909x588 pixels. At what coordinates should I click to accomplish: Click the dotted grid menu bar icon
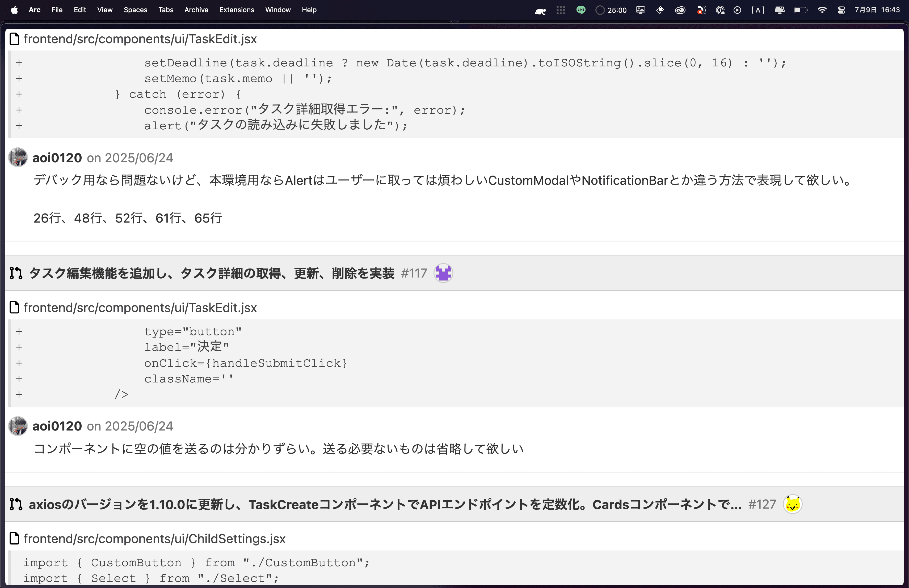tap(561, 10)
